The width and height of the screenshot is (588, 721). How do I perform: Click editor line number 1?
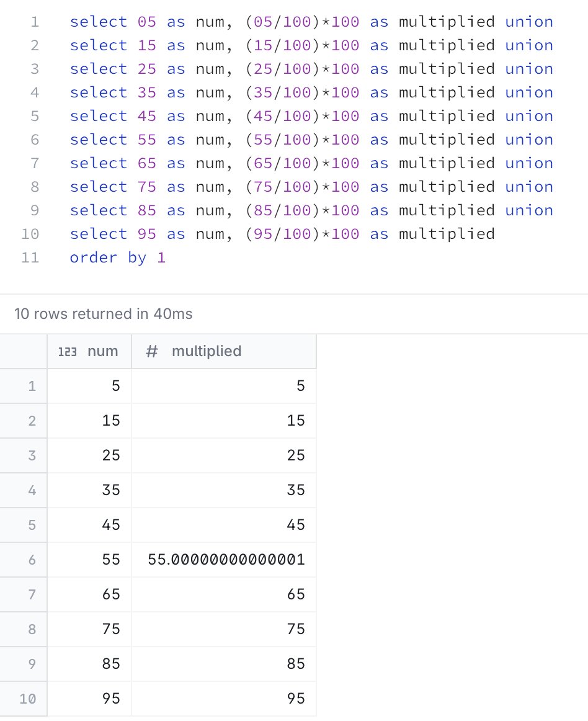(x=35, y=22)
